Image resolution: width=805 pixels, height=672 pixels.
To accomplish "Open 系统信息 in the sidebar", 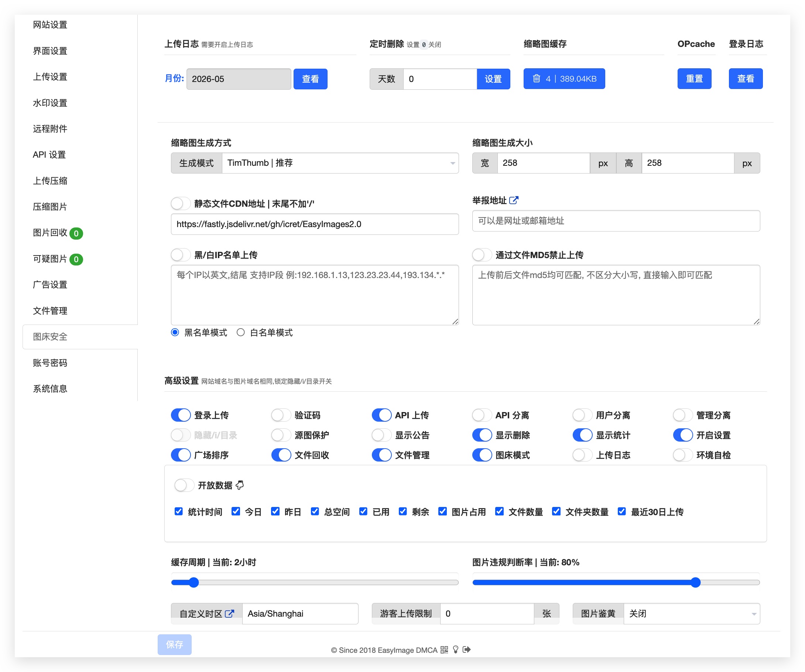I will tap(50, 389).
